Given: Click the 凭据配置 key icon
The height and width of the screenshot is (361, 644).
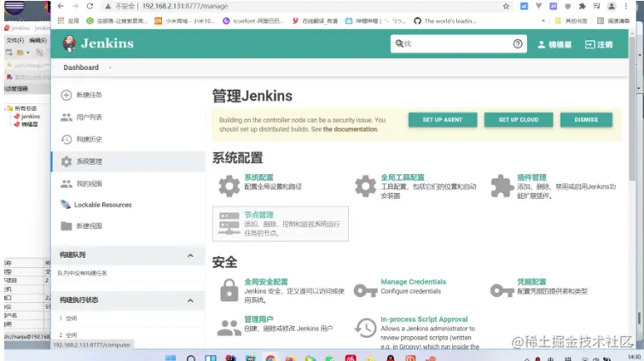Looking at the screenshot, I should pyautogui.click(x=502, y=291).
